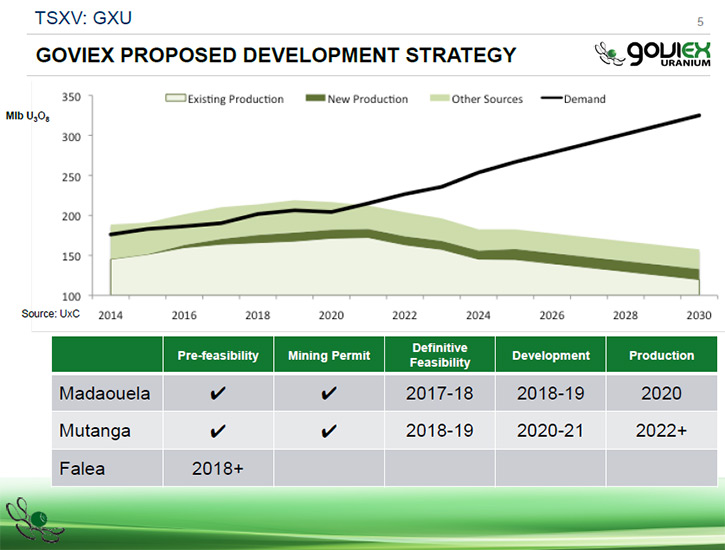Click the Mutanga row label

tap(95, 431)
